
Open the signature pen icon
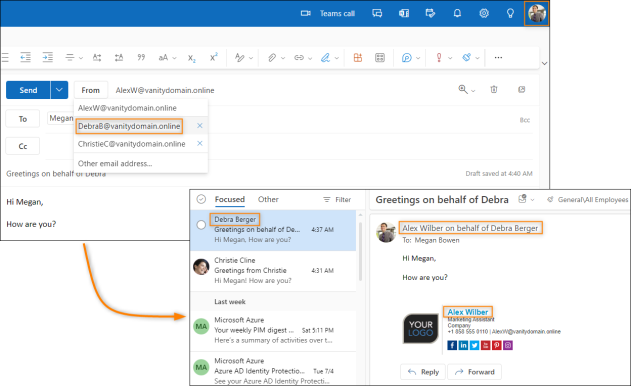coord(325,58)
